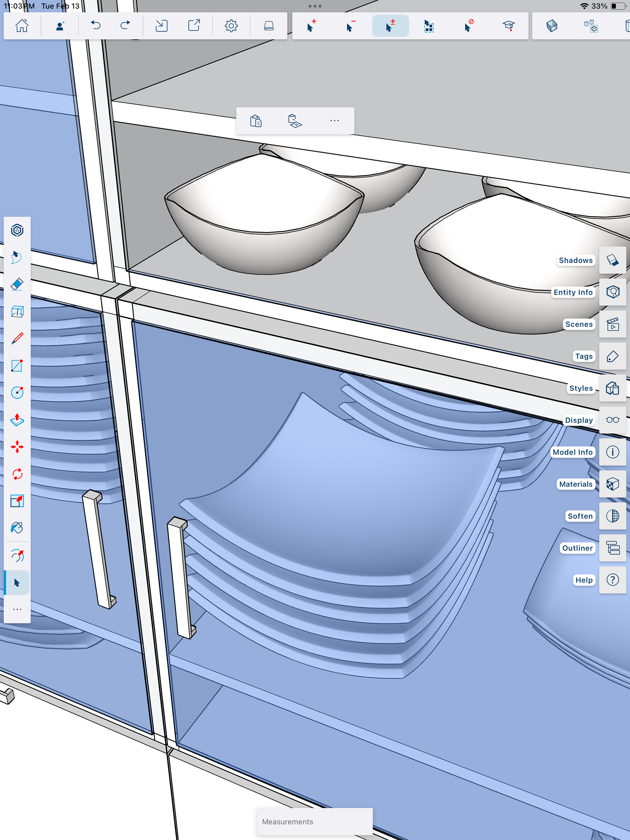Screen dimensions: 630x840
Task: Open the Soften edges panel
Action: click(613, 516)
